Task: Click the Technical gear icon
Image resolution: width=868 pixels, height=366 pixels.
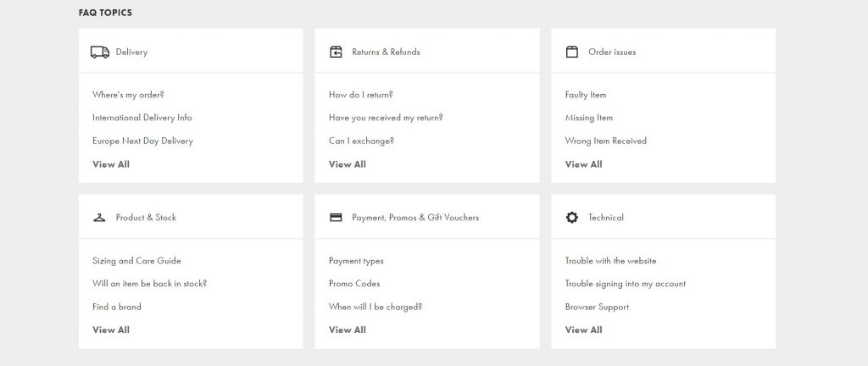Action: (572, 218)
